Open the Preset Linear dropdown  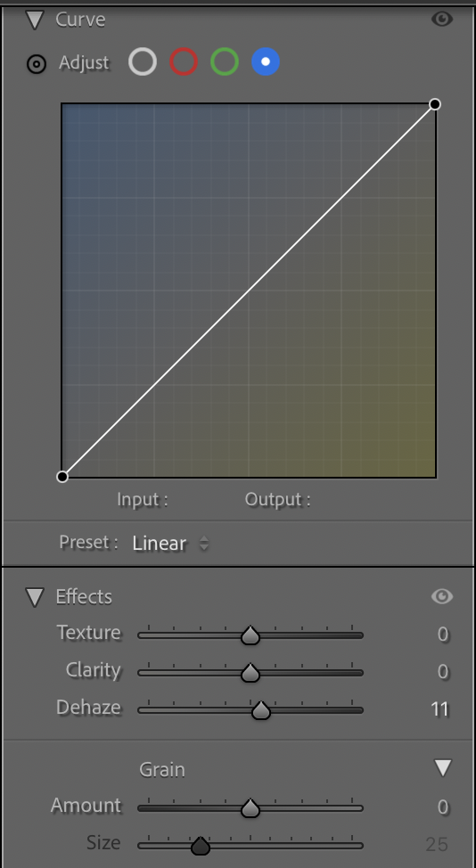coord(170,543)
